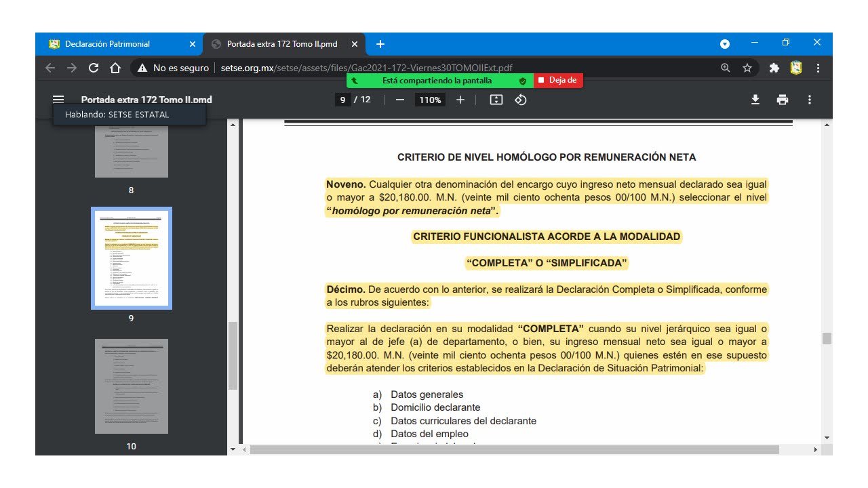The height and width of the screenshot is (488, 868).
Task: Click the Hablando: SETSE ESTATAL tooltip
Action: (129, 115)
